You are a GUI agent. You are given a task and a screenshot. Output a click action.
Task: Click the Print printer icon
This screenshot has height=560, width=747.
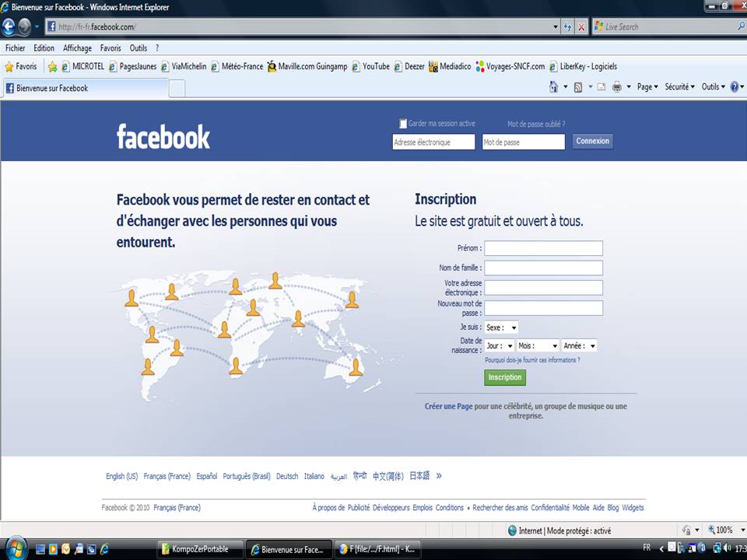(x=616, y=87)
